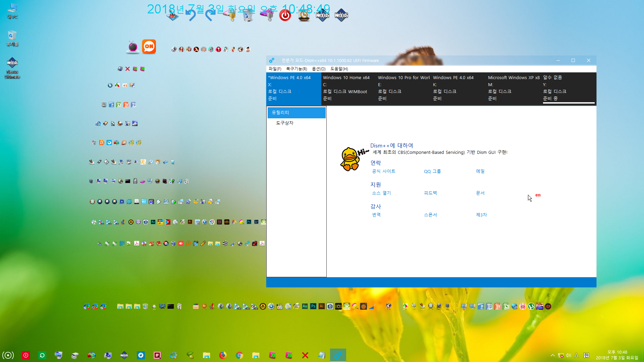
Task: Select the active *Windows PE 4.0 x64 image on X:
Action: click(293, 88)
